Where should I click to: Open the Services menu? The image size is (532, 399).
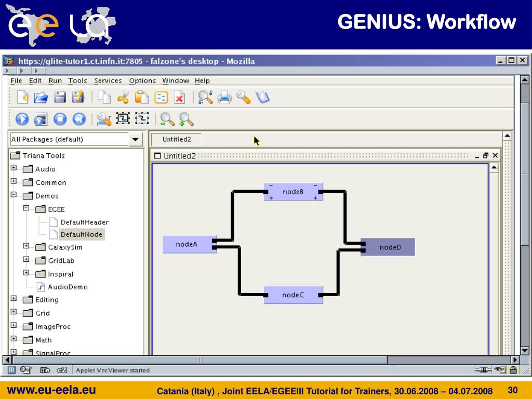tap(108, 81)
